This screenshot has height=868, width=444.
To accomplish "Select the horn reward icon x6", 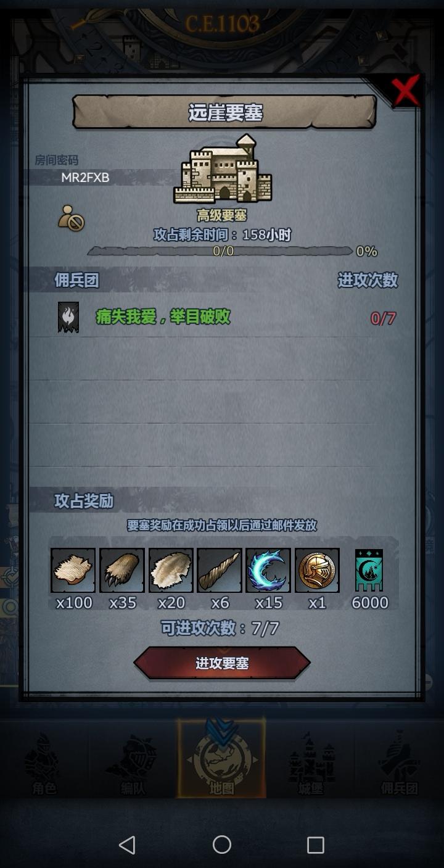I will click(x=220, y=570).
